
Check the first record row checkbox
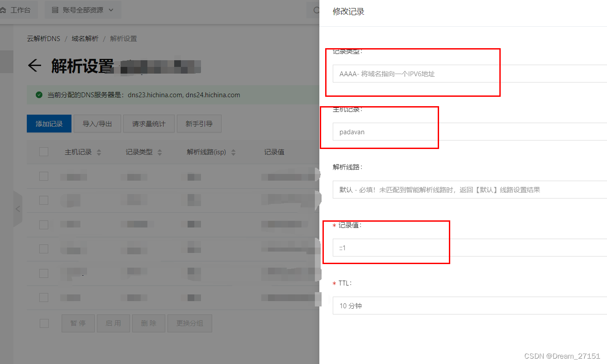pyautogui.click(x=44, y=176)
